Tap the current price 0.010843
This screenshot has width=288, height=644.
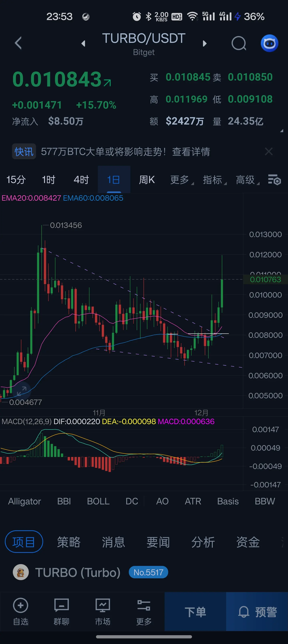[x=57, y=79]
